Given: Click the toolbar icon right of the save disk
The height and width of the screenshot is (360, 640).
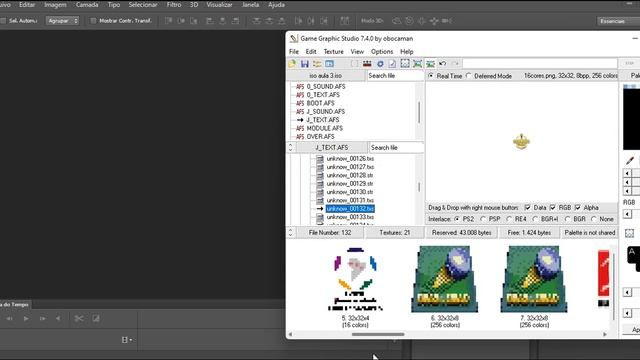Looking at the screenshot, I should click(317, 64).
